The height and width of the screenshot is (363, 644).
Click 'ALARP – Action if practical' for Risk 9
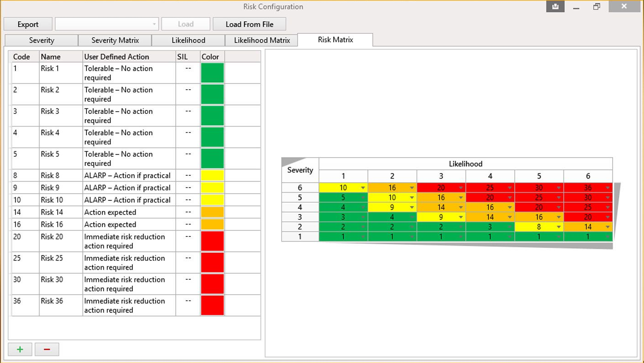tap(127, 188)
